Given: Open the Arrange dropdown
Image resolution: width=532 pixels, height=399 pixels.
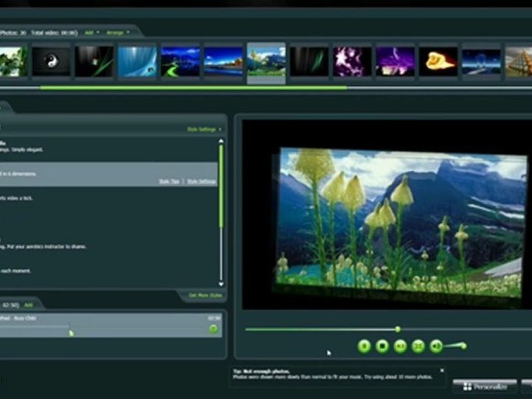Looking at the screenshot, I should (x=117, y=33).
